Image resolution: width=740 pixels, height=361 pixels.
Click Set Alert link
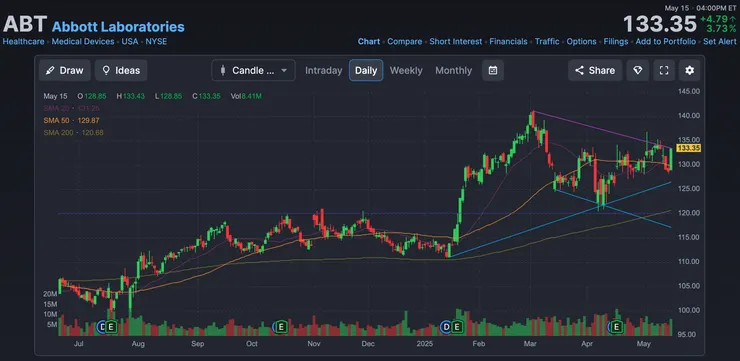point(720,42)
